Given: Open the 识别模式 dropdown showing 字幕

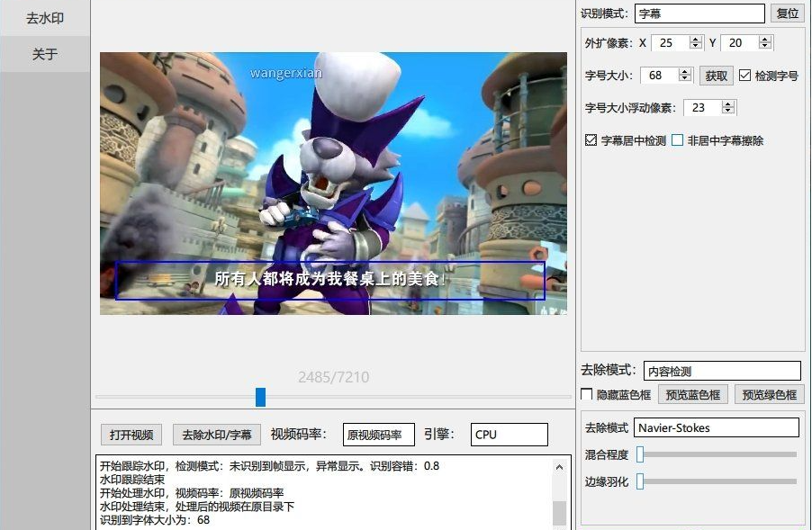Looking at the screenshot, I should [699, 13].
